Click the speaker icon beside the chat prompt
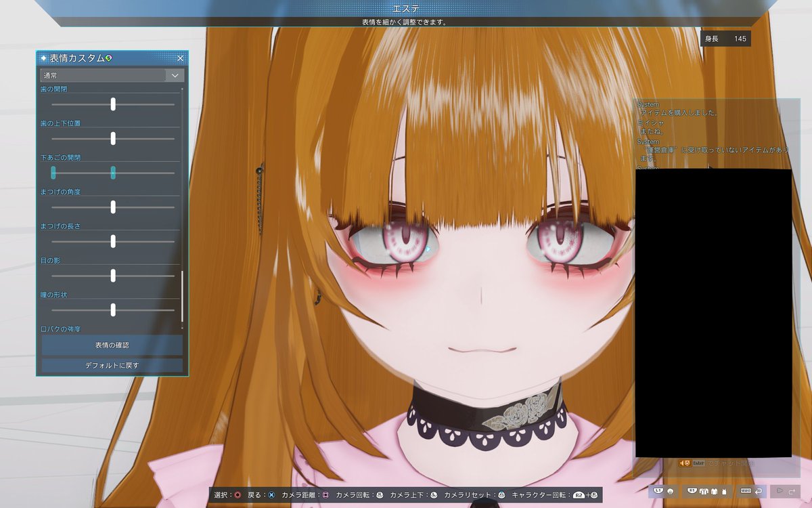Screen dimensions: 812x508 click(x=681, y=463)
